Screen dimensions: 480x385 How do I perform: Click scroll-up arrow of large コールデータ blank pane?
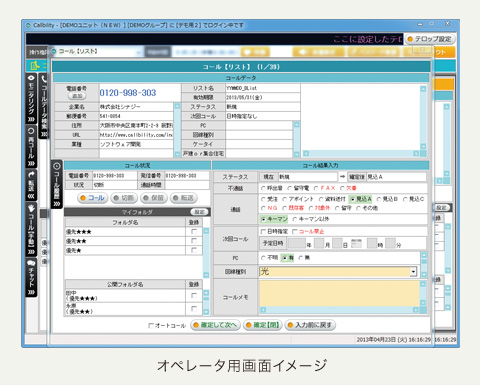pos(423,89)
